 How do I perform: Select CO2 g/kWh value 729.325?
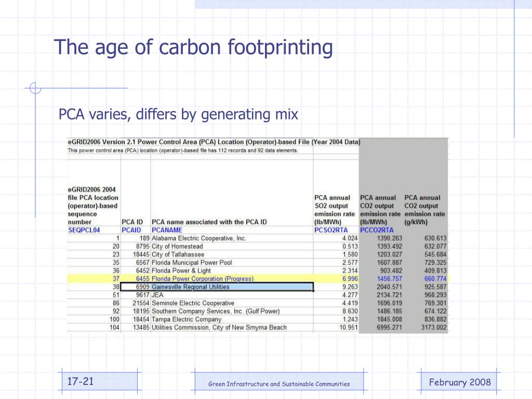coord(436,262)
